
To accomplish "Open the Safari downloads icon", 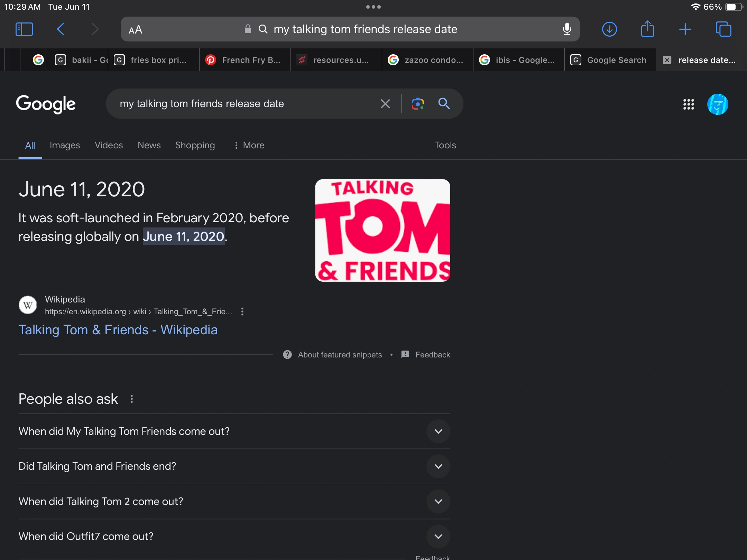I will click(x=609, y=29).
